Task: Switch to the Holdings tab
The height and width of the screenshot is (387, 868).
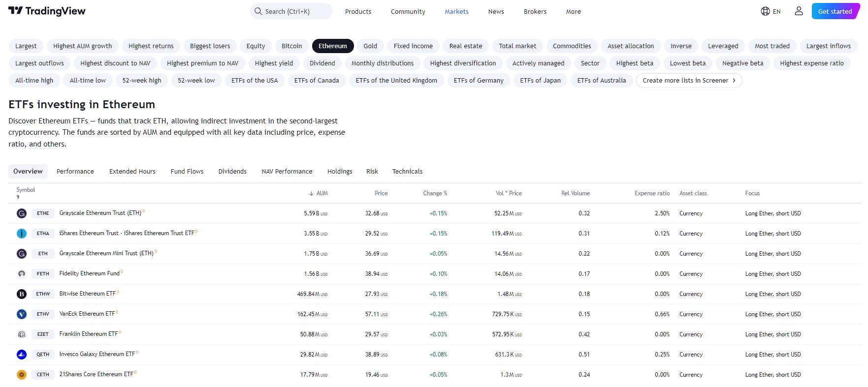Action: (340, 171)
